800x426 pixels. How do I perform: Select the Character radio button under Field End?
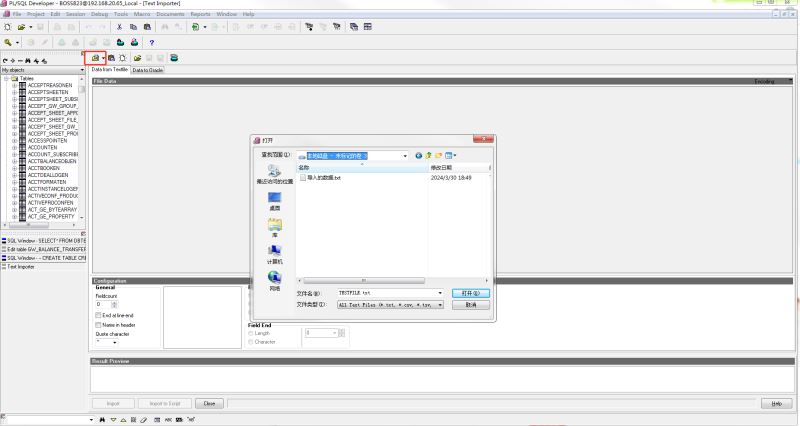coord(251,342)
